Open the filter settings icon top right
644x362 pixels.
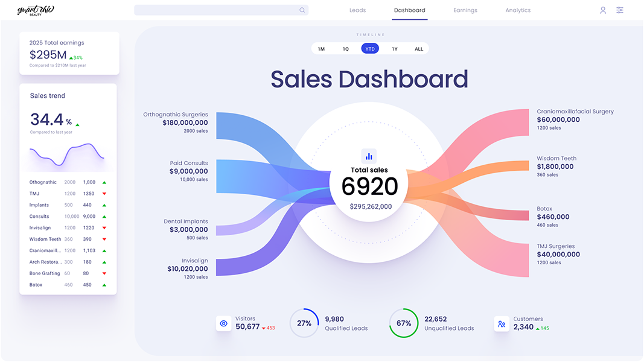coord(619,10)
